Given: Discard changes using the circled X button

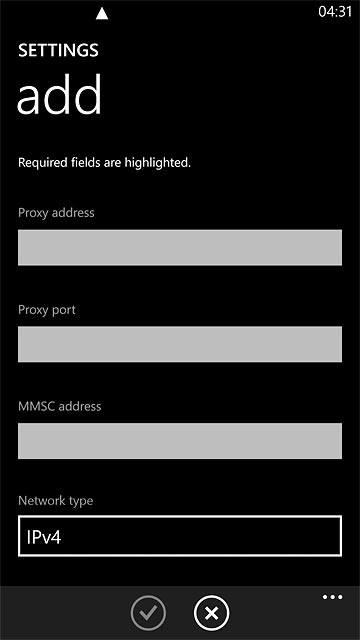Looking at the screenshot, I should point(211,613).
